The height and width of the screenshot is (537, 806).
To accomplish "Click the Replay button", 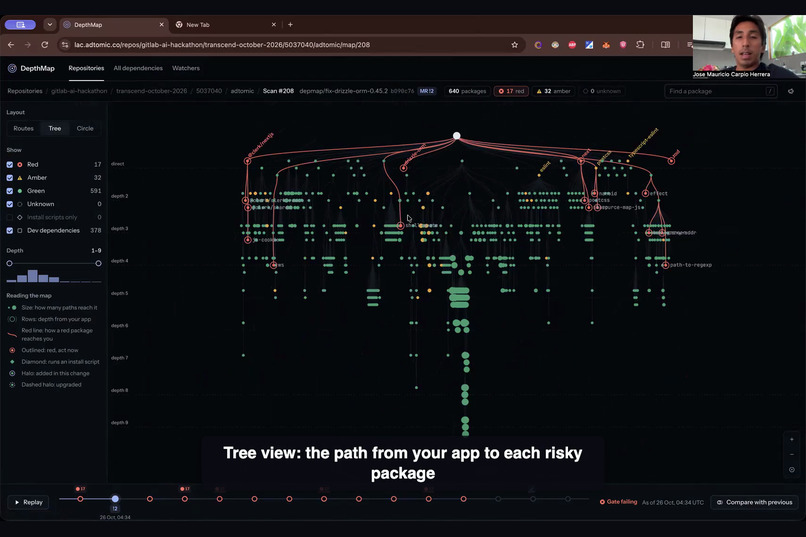I will [x=28, y=502].
